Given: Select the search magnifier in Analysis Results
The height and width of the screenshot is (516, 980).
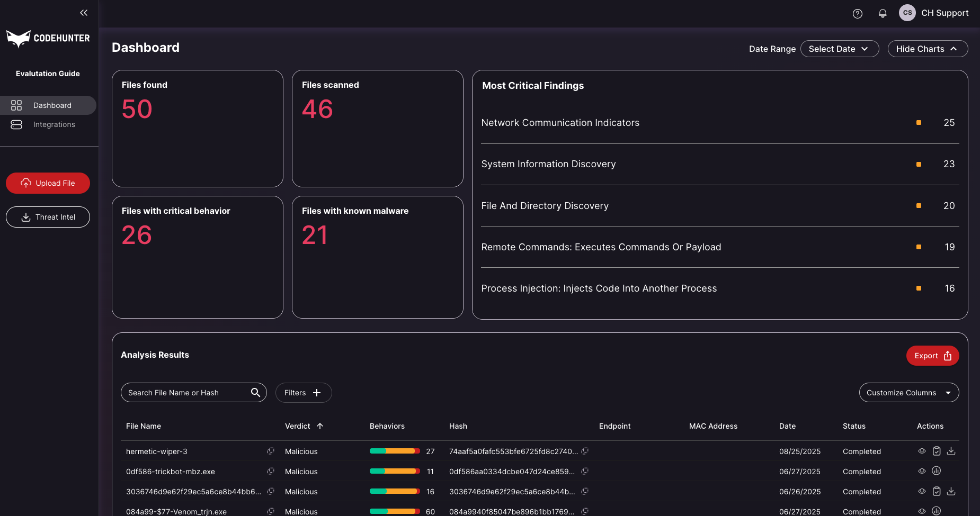Looking at the screenshot, I should 256,392.
